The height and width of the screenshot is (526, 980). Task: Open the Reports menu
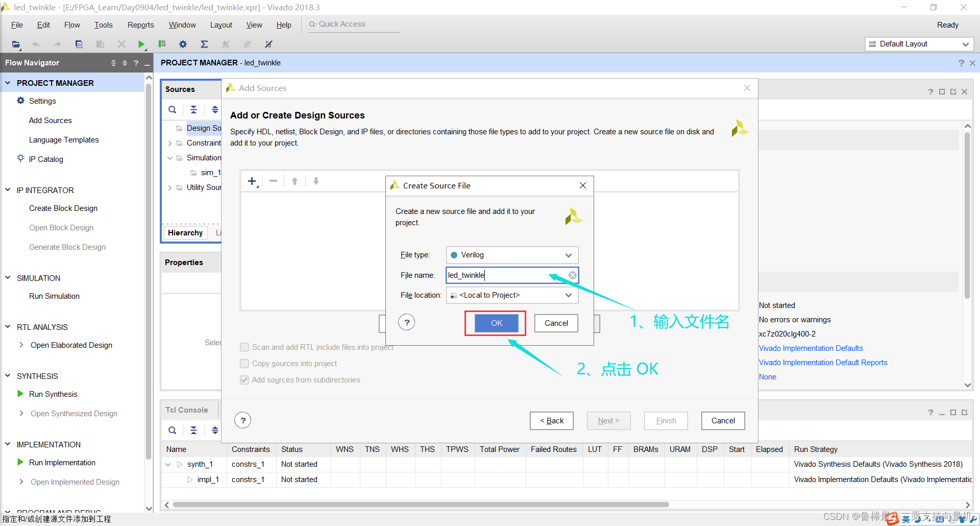pos(140,25)
